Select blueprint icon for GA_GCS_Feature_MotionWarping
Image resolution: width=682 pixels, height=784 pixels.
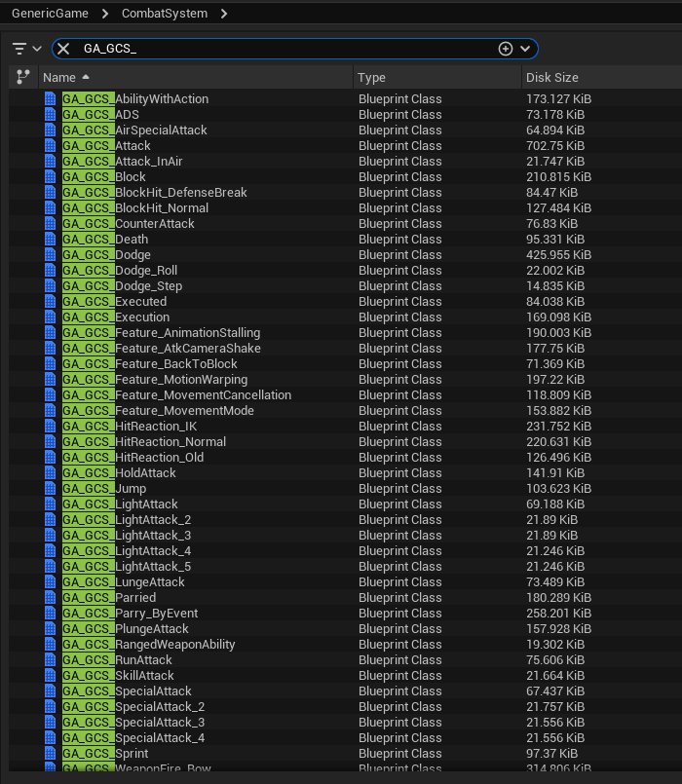(x=50, y=380)
